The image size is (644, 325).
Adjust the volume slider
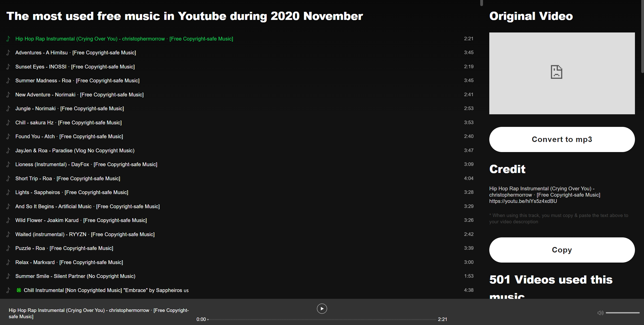coord(622,313)
